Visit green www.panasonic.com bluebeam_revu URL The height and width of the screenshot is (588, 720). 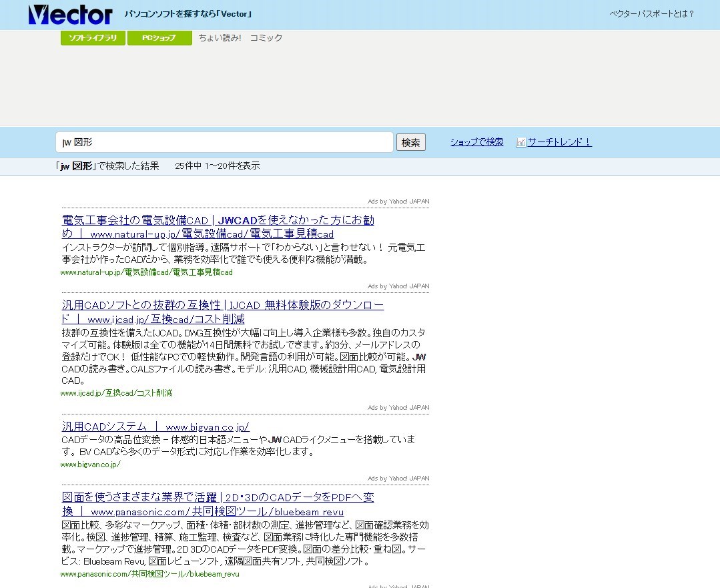(149, 574)
